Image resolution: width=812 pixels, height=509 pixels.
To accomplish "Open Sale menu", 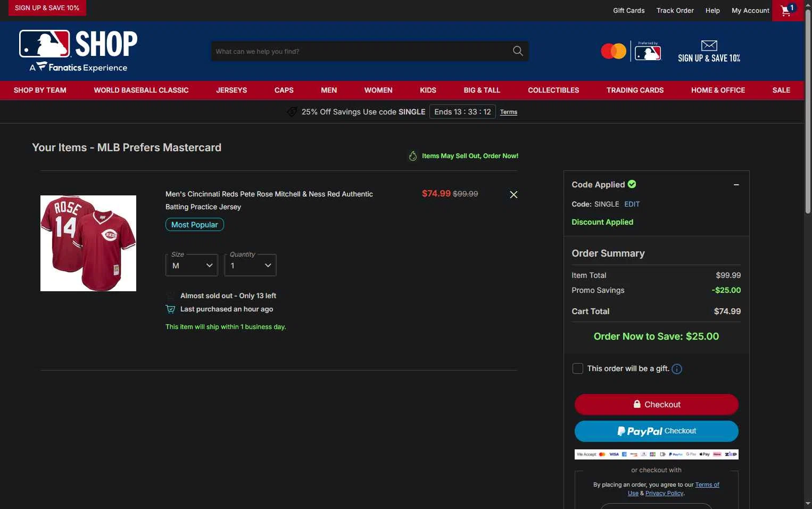I will coord(781,91).
